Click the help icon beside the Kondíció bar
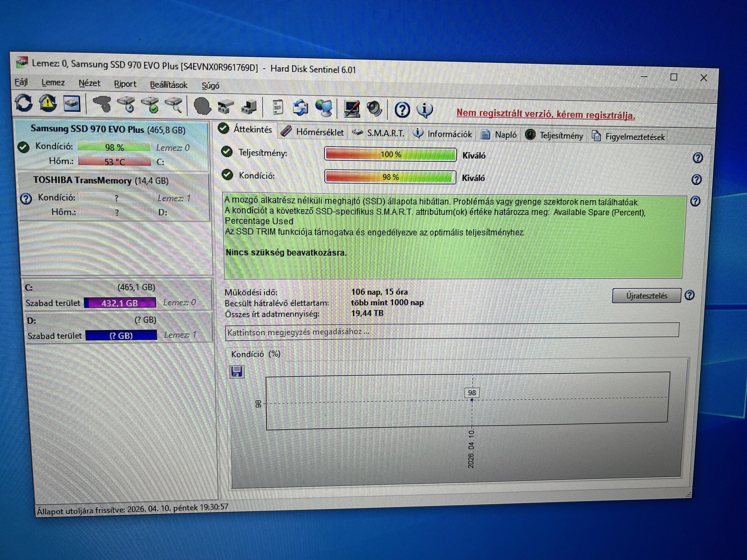 pos(696,180)
